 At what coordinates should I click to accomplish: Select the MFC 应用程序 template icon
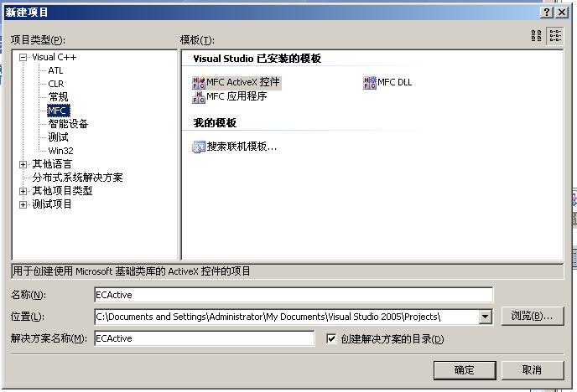tap(199, 97)
